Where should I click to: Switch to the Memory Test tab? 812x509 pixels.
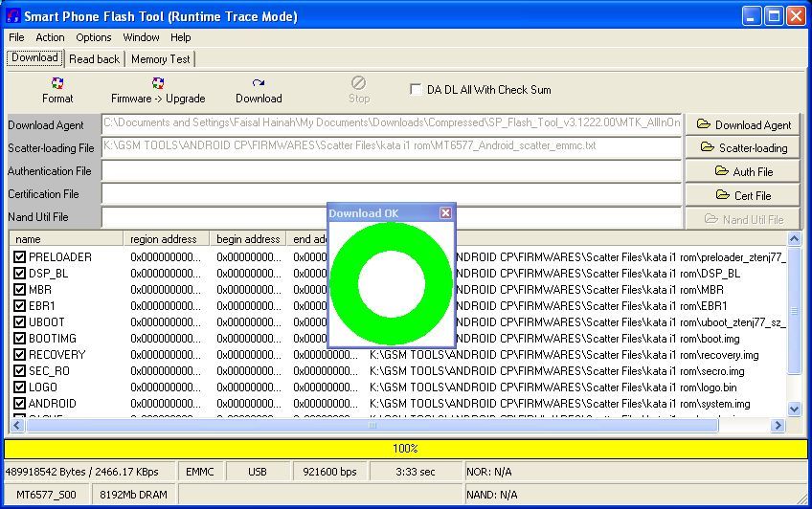tap(161, 59)
